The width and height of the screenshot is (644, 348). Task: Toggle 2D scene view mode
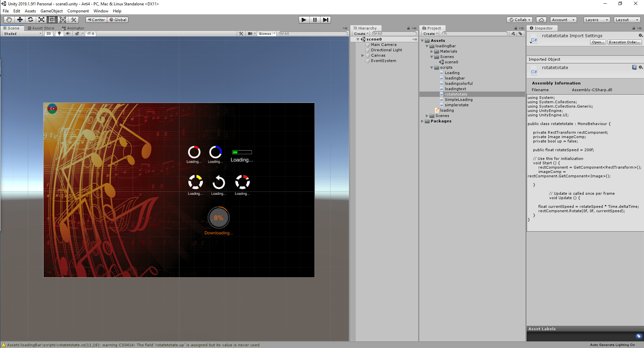point(49,34)
